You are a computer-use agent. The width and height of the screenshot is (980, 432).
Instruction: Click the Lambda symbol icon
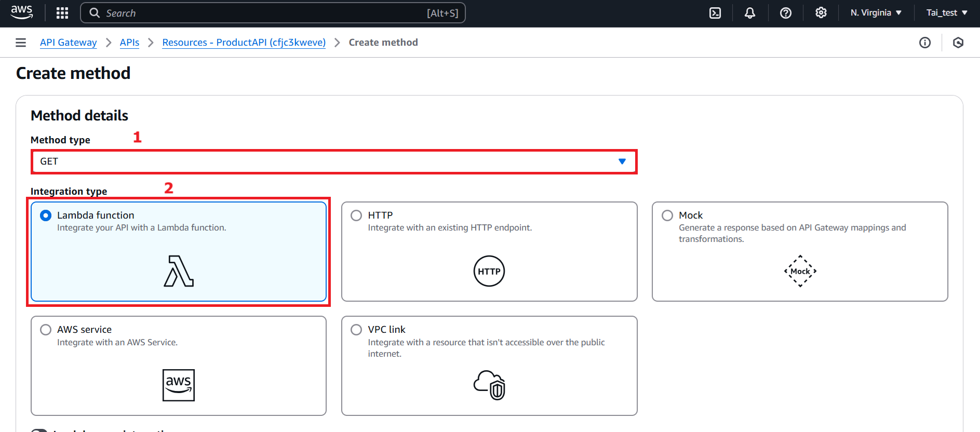179,271
